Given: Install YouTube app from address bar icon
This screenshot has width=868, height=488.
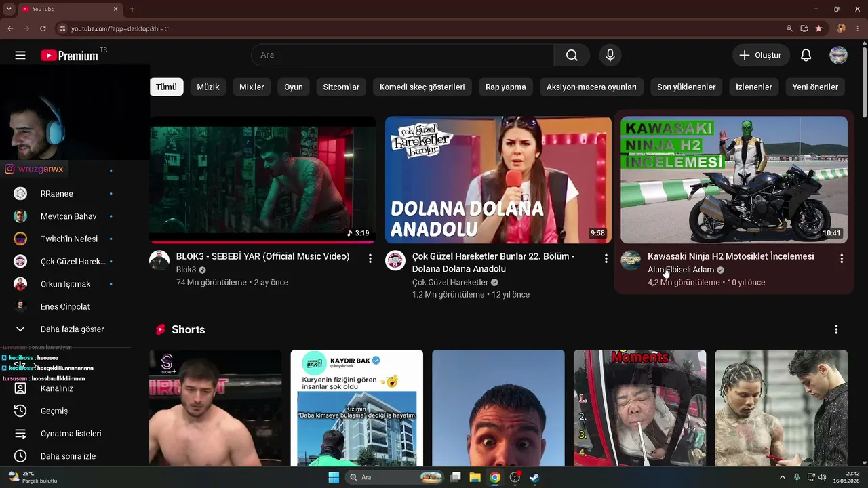Looking at the screenshot, I should click(x=804, y=28).
